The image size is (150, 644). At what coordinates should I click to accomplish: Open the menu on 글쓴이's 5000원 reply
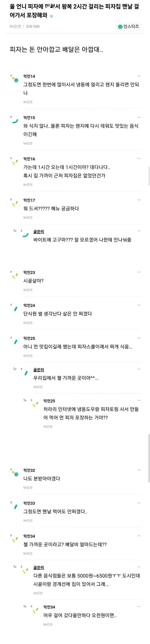[x=139, y=567]
